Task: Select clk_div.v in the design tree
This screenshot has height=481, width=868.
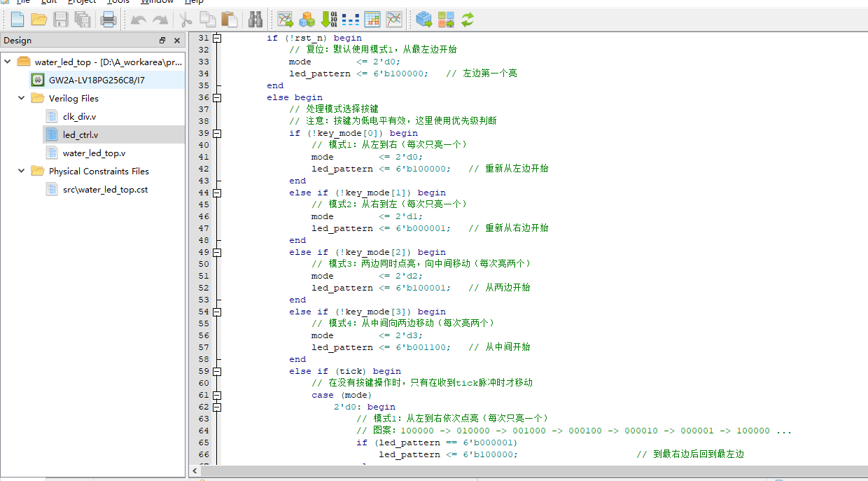Action: (79, 116)
